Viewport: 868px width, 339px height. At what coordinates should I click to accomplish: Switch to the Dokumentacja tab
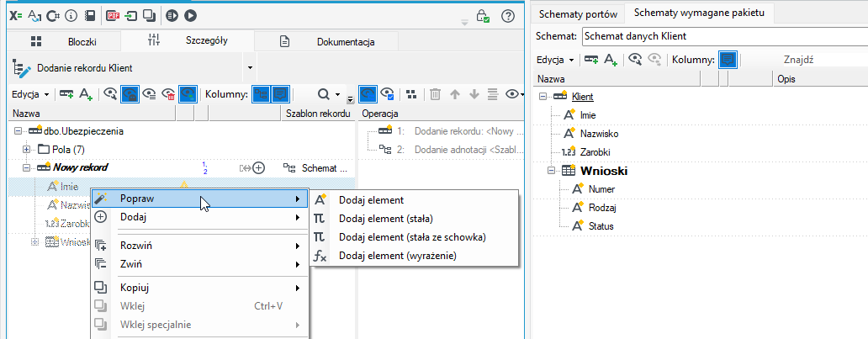tap(326, 41)
